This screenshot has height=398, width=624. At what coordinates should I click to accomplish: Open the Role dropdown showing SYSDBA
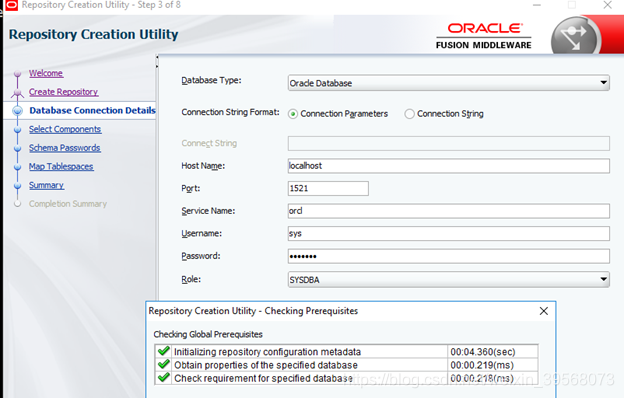pyautogui.click(x=448, y=279)
